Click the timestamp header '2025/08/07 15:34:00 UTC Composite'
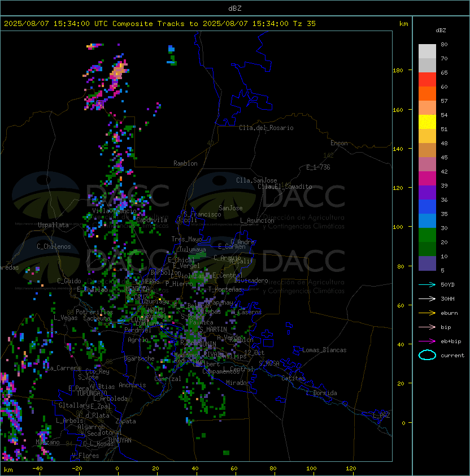470x476 pixels. click(x=79, y=24)
